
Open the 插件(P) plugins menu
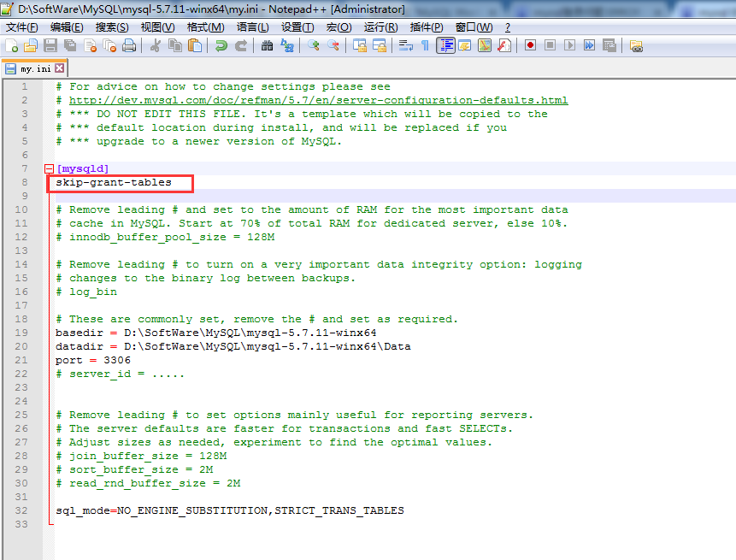click(x=426, y=27)
